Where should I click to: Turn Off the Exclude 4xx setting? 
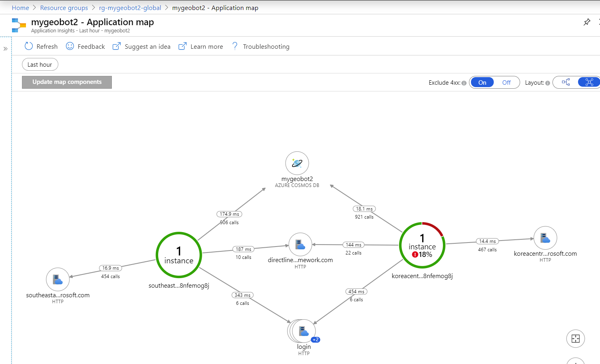506,82
